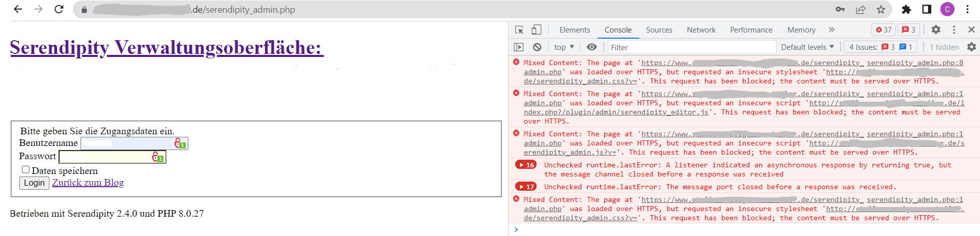The image size is (980, 236).
Task: Focus the console Filter field
Action: click(x=692, y=47)
